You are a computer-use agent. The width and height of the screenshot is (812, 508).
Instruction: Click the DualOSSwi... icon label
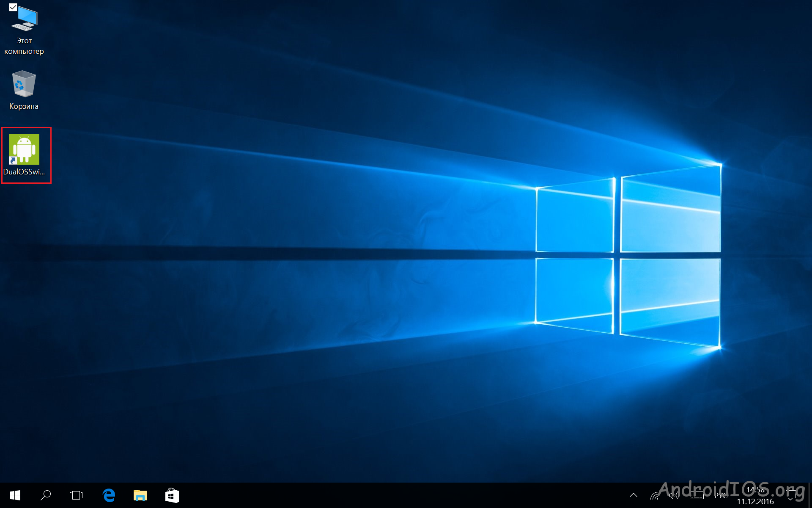pyautogui.click(x=24, y=172)
